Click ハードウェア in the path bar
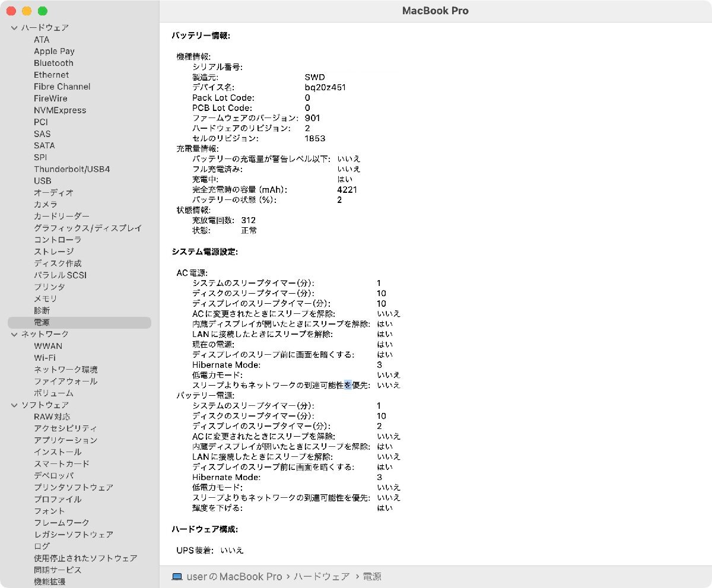This screenshot has height=588, width=712. 322,576
